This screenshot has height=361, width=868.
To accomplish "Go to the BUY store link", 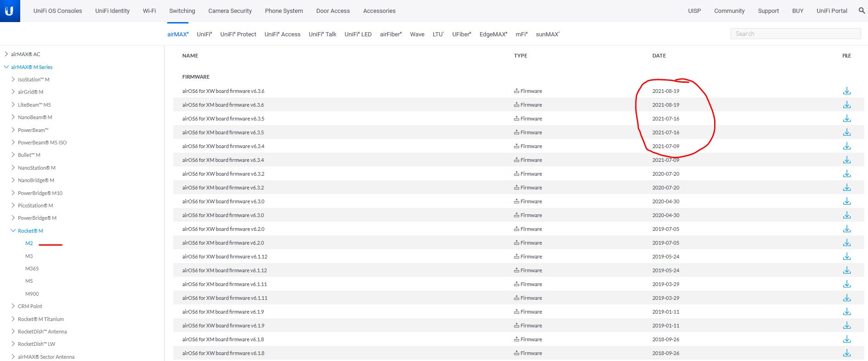I will coord(798,11).
